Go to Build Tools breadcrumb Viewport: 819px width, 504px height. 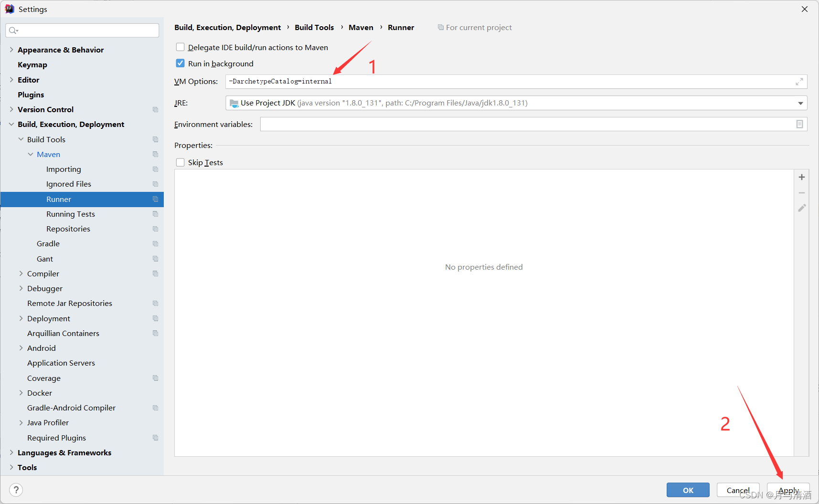pyautogui.click(x=314, y=28)
